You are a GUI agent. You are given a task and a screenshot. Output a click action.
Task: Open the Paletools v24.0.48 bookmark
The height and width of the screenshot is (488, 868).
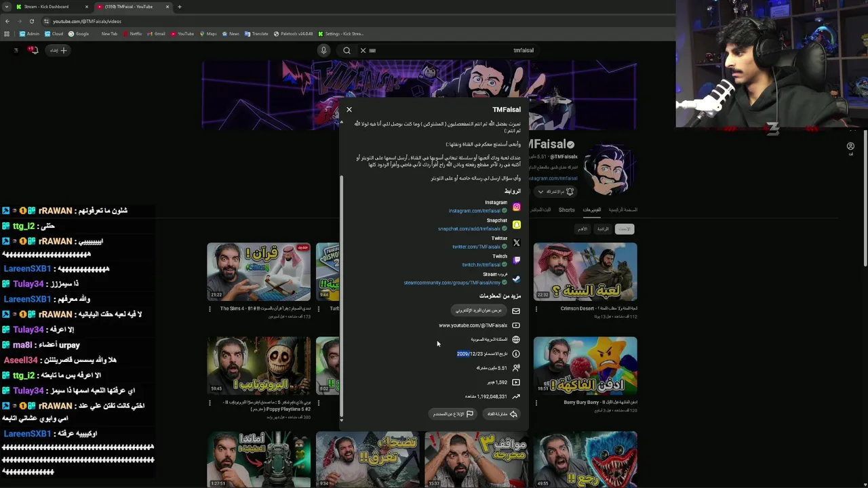pos(294,33)
